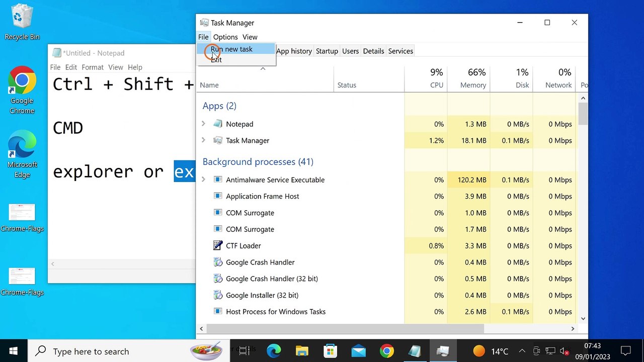This screenshot has width=644, height=362.
Task: Open the Windows Start menu
Action: (x=14, y=351)
